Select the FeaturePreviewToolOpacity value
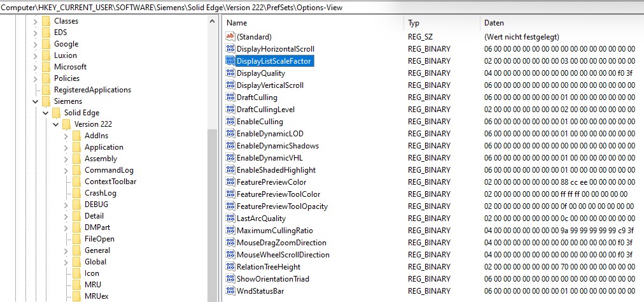Viewport: 644px width, 302px height. click(282, 206)
